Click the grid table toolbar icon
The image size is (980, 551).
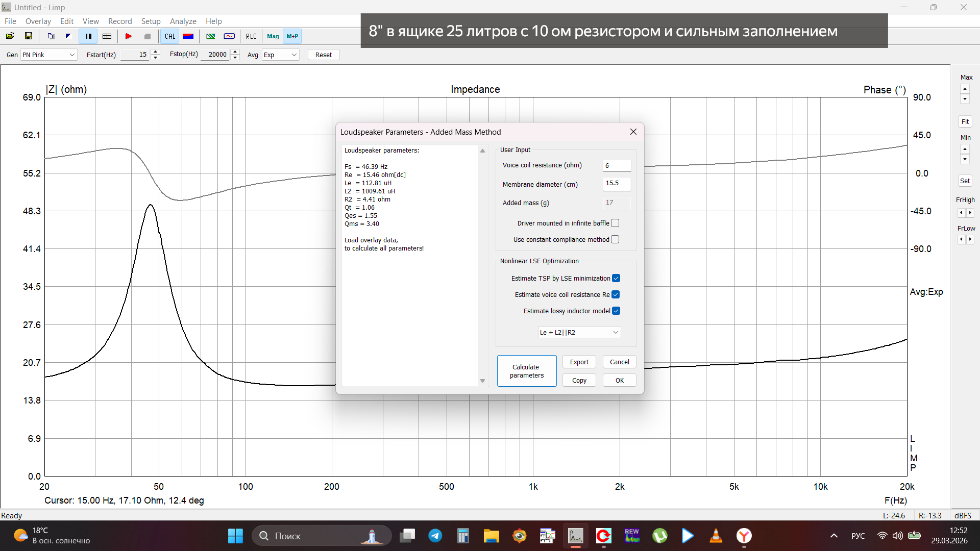click(x=107, y=36)
